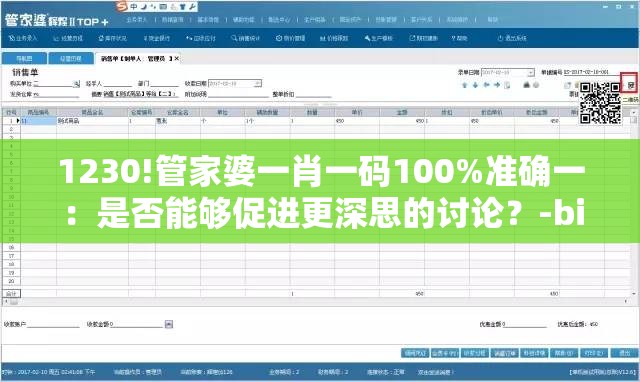This screenshot has height=382, width=640.
Task: Click the 二维码 QR code icon
Action: 631,85
